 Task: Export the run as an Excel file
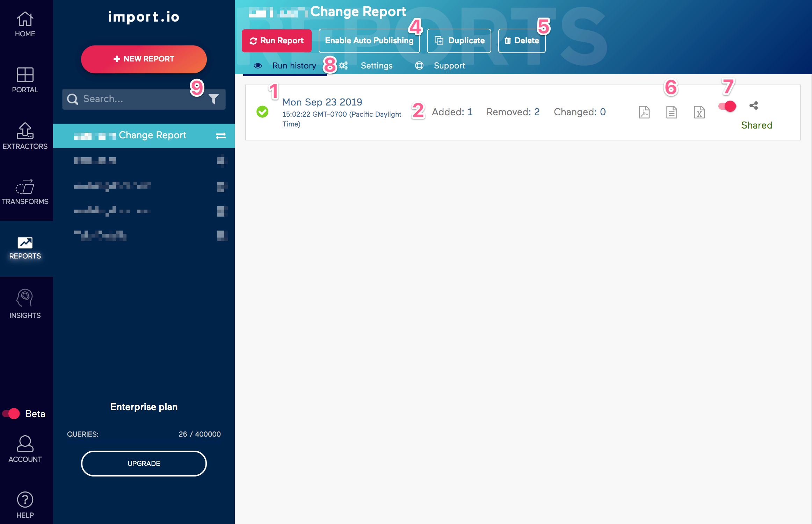coord(699,112)
